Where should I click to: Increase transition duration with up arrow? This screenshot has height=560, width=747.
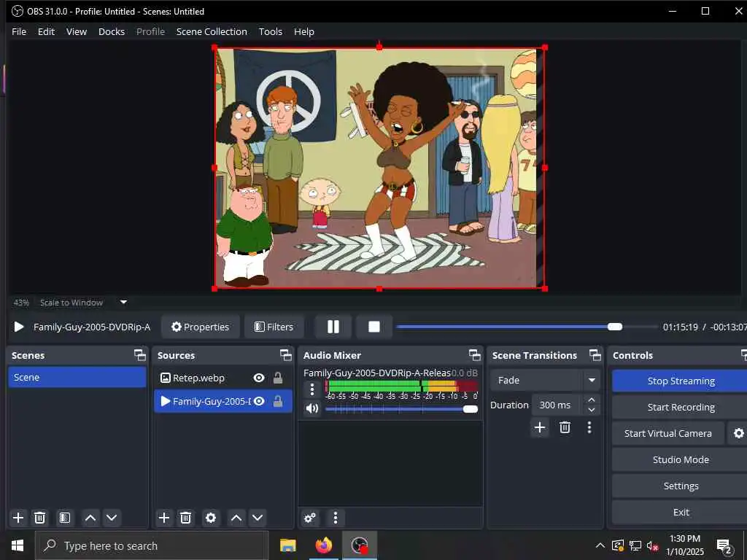click(x=592, y=400)
